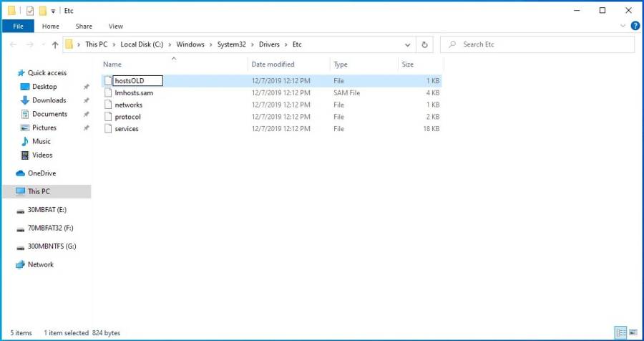Screen dimensions: 644x341
Task: Select the lmhosts.sam file icon
Action: (108, 93)
